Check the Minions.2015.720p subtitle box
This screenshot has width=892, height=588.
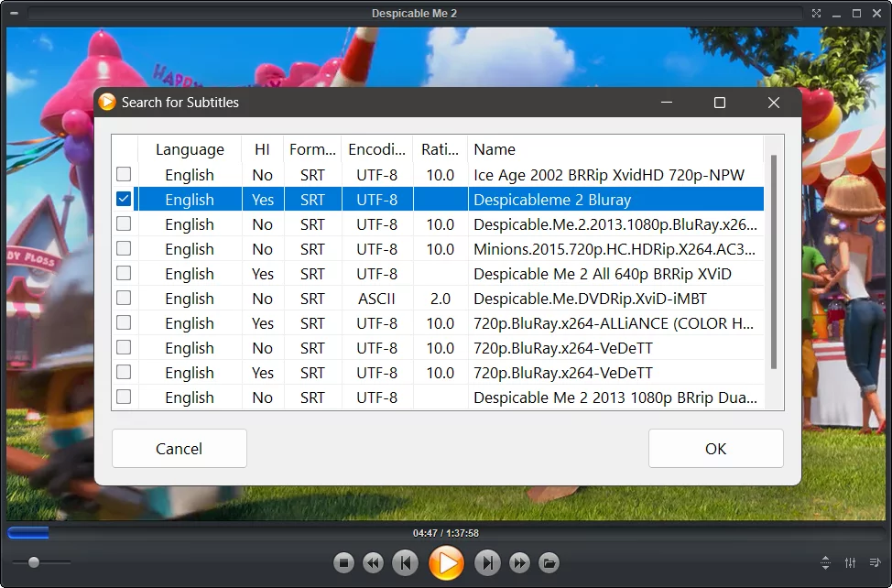(x=124, y=248)
